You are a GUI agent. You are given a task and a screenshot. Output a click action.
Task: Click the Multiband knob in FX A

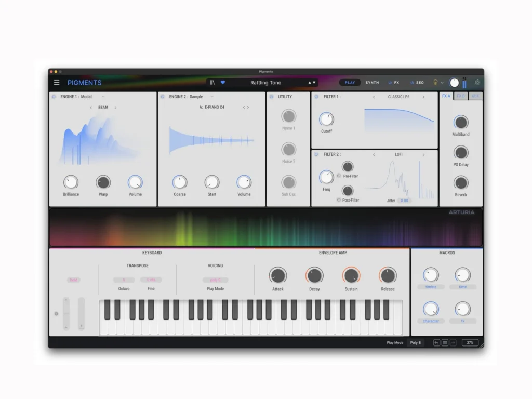[461, 123]
